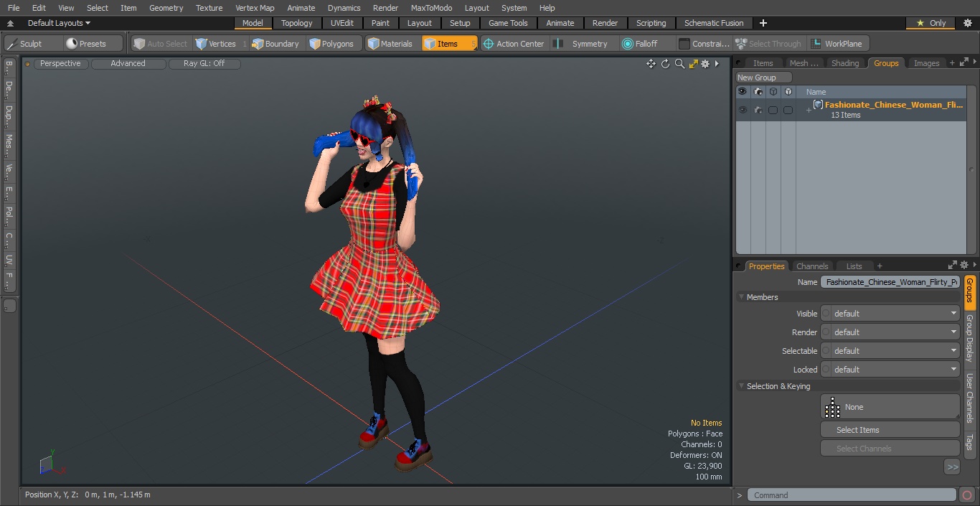Viewport: 980px width, 506px height.
Task: Open layout settings gear at top right
Action: click(x=967, y=23)
